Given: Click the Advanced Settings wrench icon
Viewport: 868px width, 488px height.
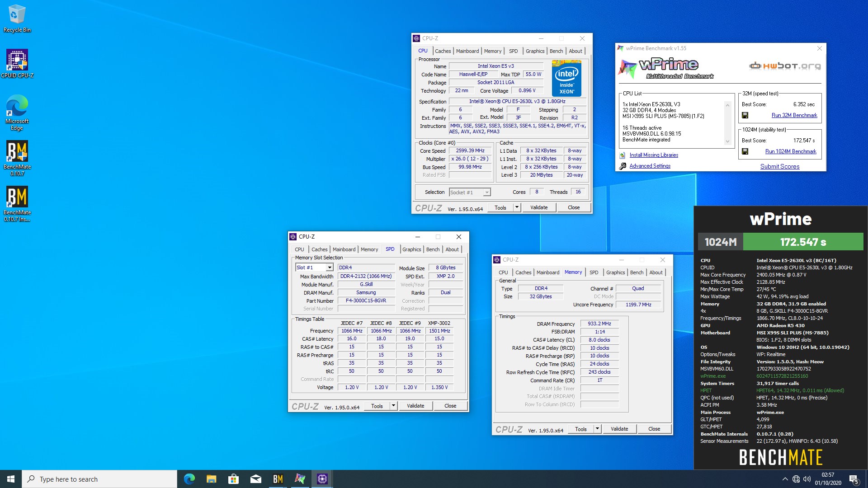Looking at the screenshot, I should tap(623, 166).
